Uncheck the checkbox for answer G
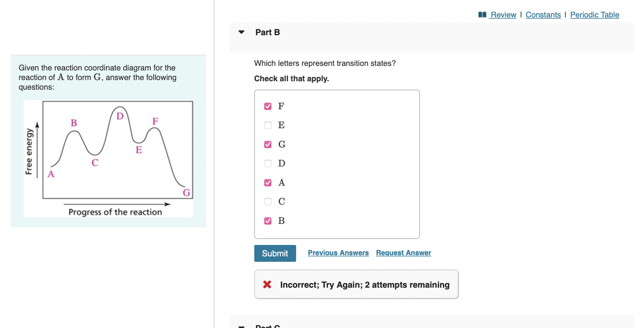This screenshot has width=644, height=328. coord(268,144)
